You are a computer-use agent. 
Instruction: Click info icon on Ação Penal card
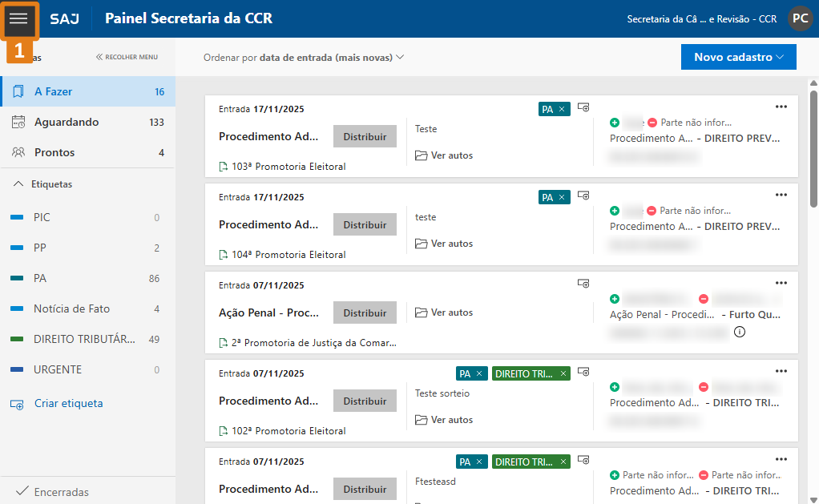pos(739,332)
